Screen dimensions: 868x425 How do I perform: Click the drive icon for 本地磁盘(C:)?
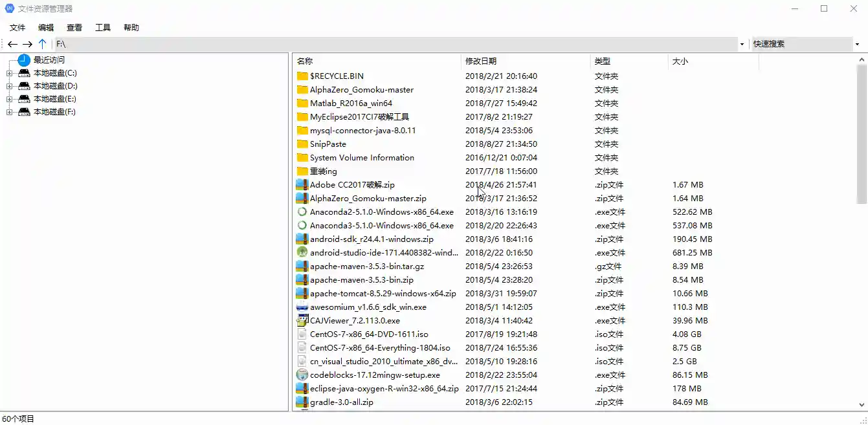[24, 73]
